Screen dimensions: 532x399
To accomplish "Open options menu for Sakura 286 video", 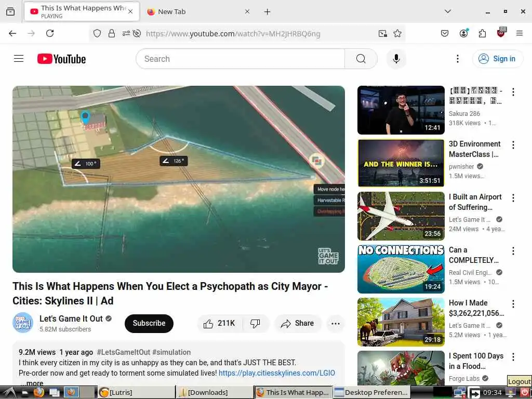I will click(513, 92).
